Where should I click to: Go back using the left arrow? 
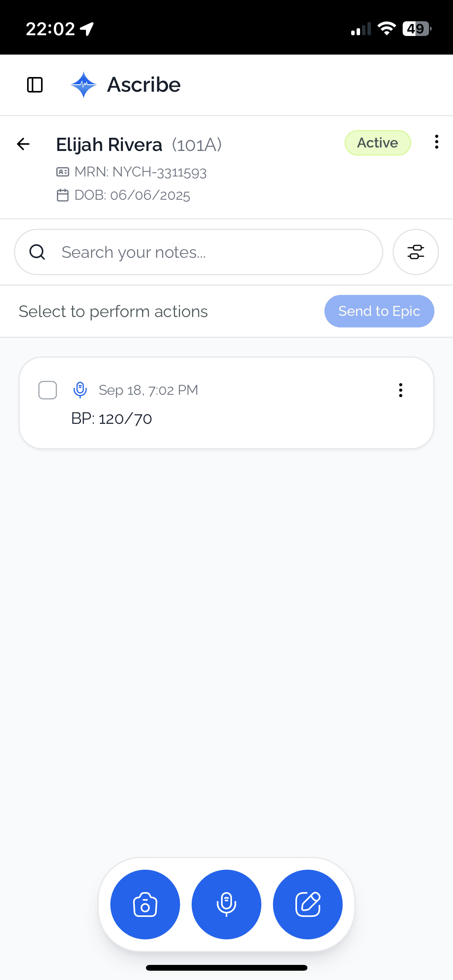24,144
